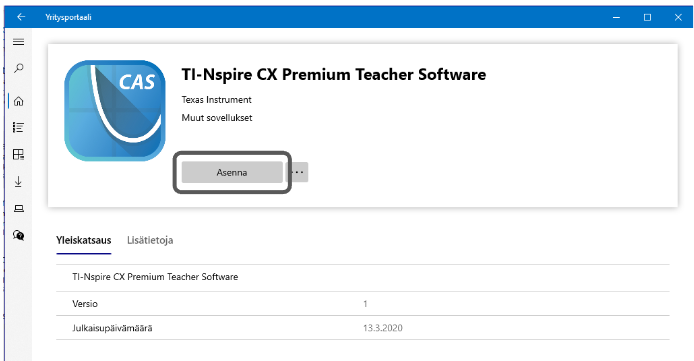Click the Muut sovellukset category label

217,118
